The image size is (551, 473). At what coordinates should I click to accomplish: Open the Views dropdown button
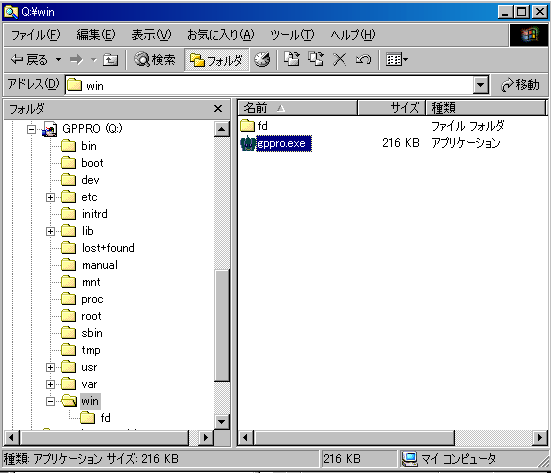click(397, 60)
